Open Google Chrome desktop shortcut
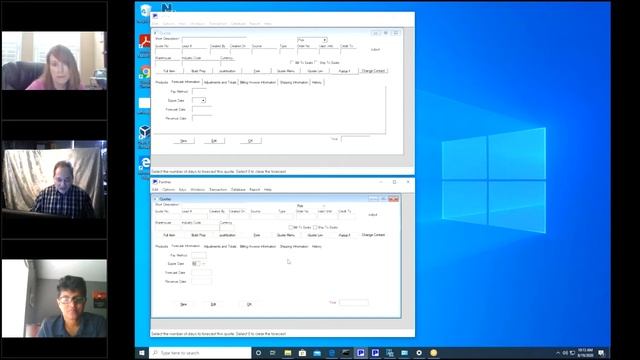This screenshot has width=640, height=360. click(x=145, y=73)
